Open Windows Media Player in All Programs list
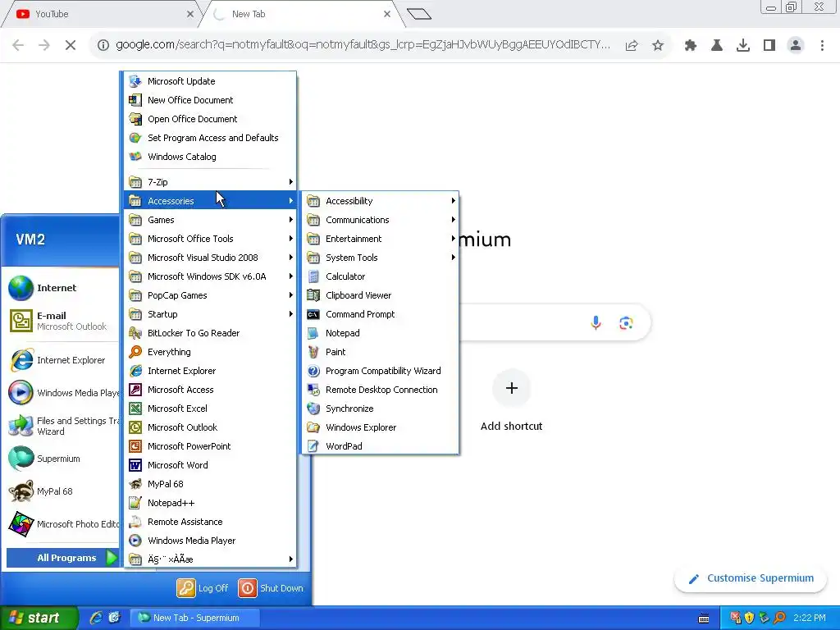840x630 pixels. point(210,540)
